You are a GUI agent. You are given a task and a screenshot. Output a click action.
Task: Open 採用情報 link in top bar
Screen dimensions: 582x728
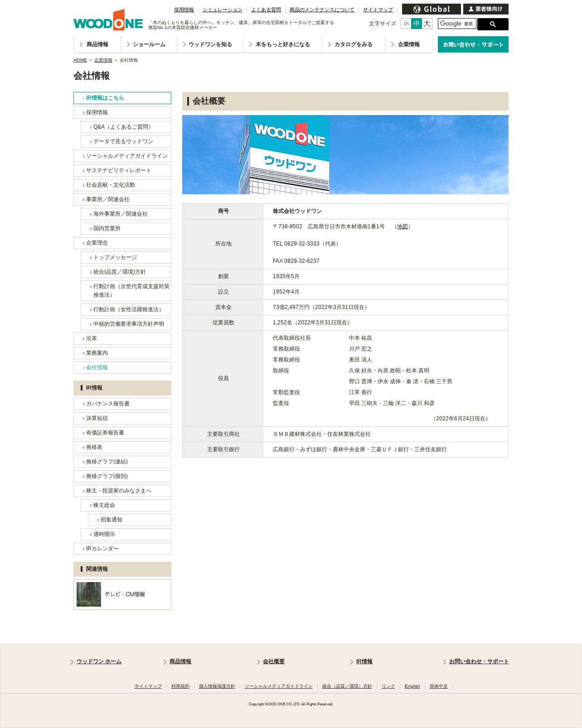pyautogui.click(x=184, y=10)
